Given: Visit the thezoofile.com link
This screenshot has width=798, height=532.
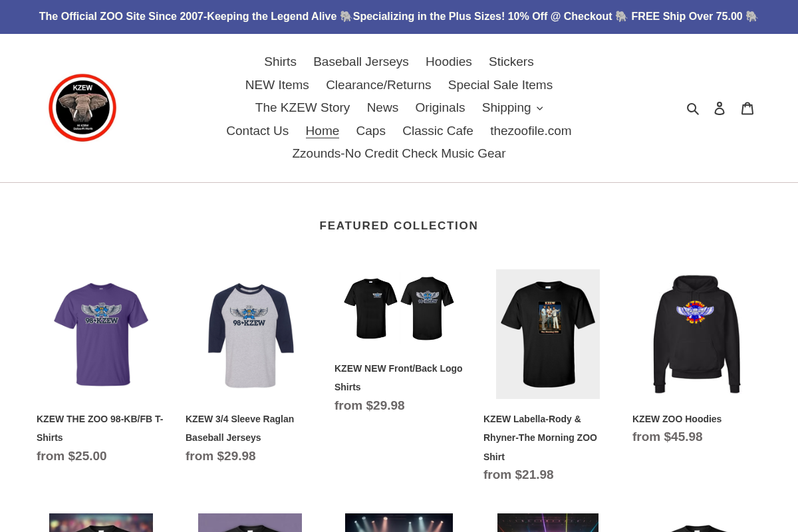Looking at the screenshot, I should [531, 131].
